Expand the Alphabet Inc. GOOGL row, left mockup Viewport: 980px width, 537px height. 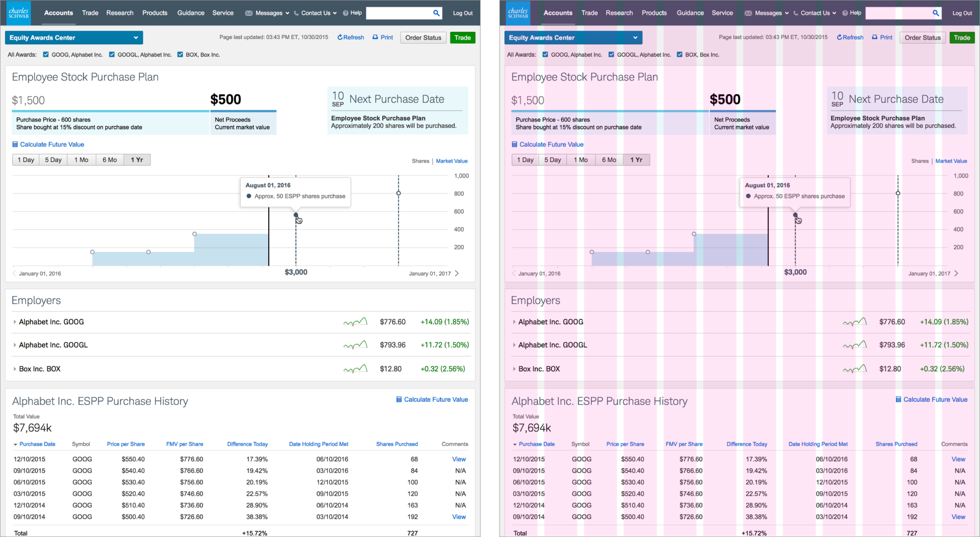[x=15, y=345]
